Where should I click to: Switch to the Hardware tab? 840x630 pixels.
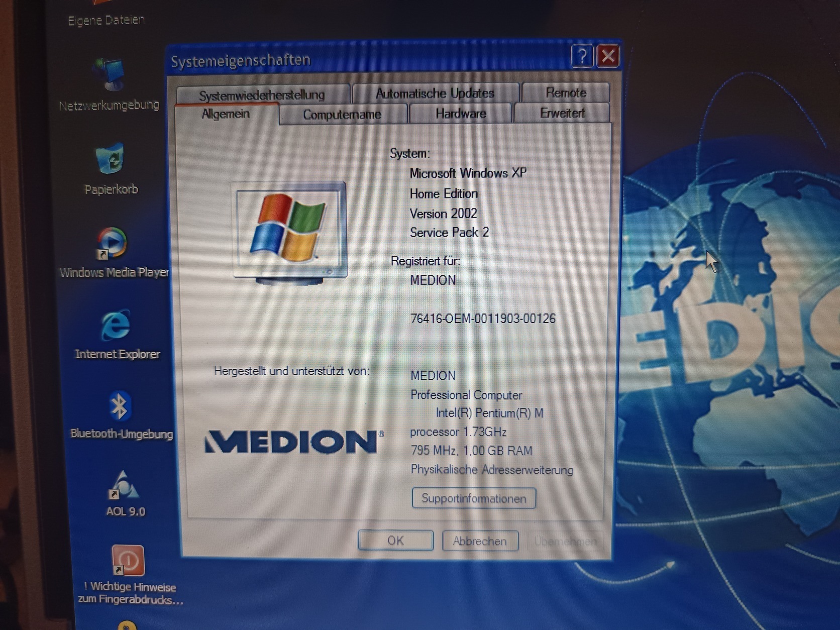(x=461, y=114)
